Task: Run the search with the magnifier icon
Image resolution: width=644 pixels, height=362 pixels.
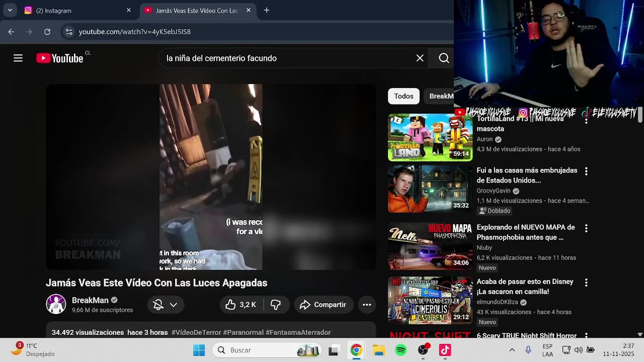Action: [x=444, y=58]
